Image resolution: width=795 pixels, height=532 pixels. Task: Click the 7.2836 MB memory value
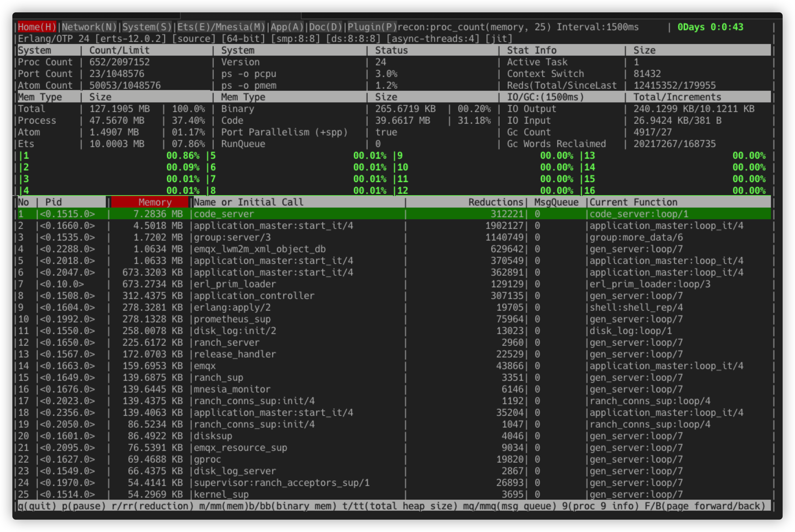(x=158, y=214)
